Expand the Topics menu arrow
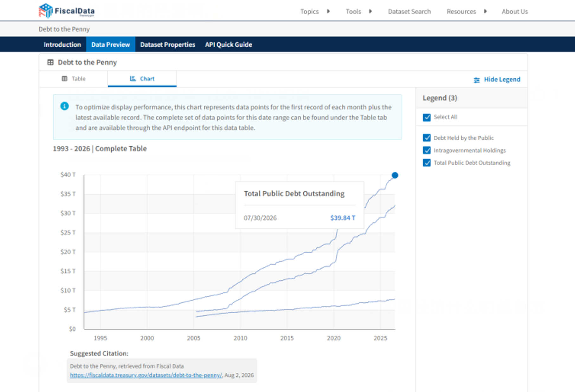 [328, 11]
